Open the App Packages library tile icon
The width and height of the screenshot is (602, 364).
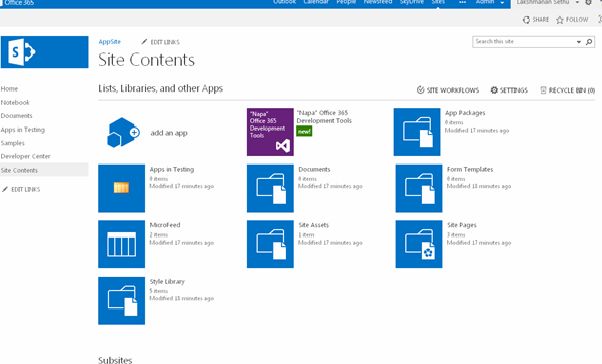click(417, 132)
